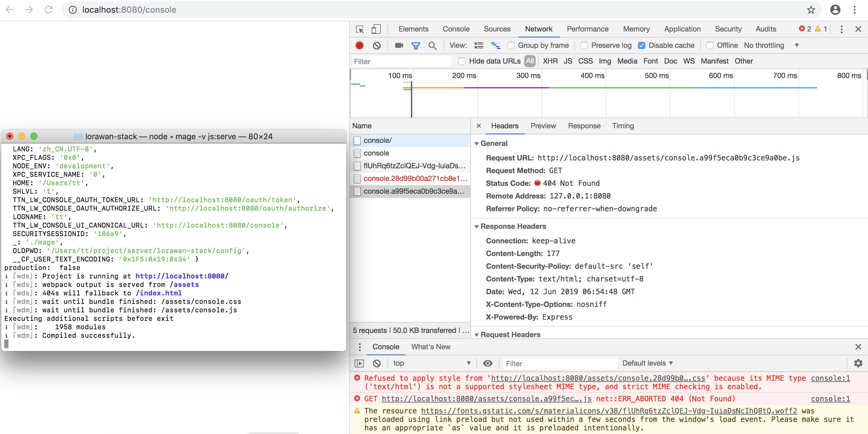Toggle the device toolbar icon
Viewport: 868px width, 434px height.
(x=376, y=29)
